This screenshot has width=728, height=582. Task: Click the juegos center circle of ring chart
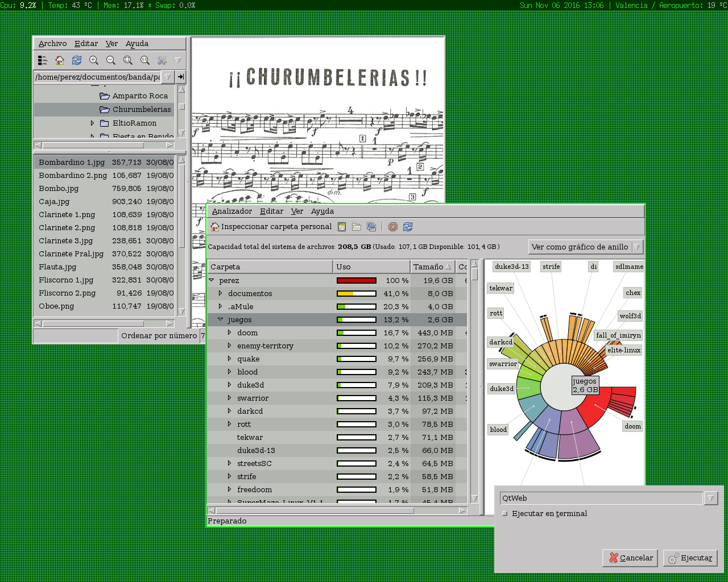pos(562,388)
